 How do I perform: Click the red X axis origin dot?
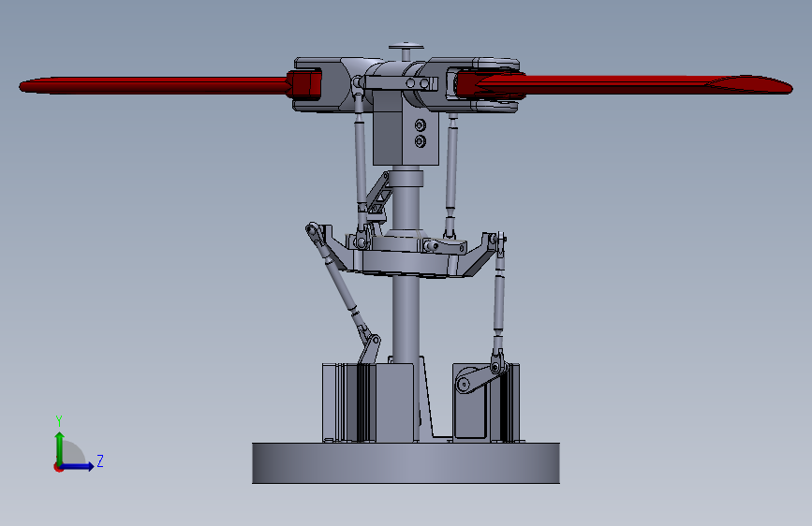click(58, 467)
